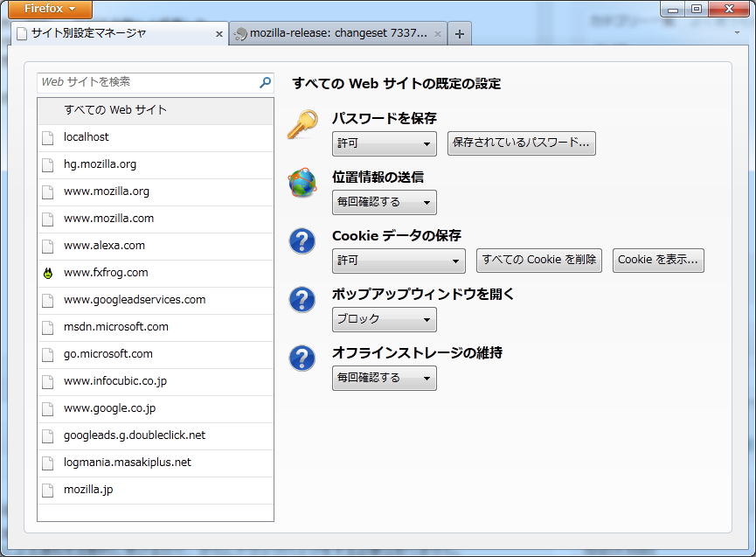Click the globe icon beside 位置情報の送信
The image size is (756, 557).
[x=302, y=184]
